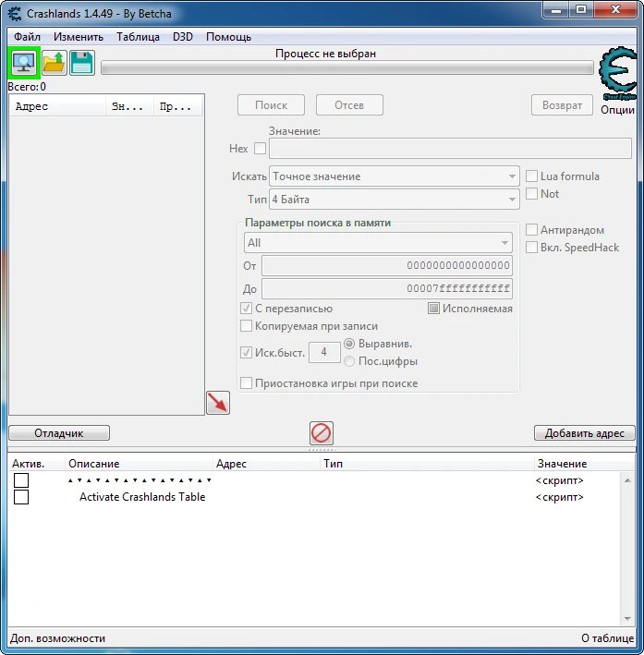Viewport: 644px width, 655px height.
Task: Tick the Not checkbox
Action: point(531,194)
